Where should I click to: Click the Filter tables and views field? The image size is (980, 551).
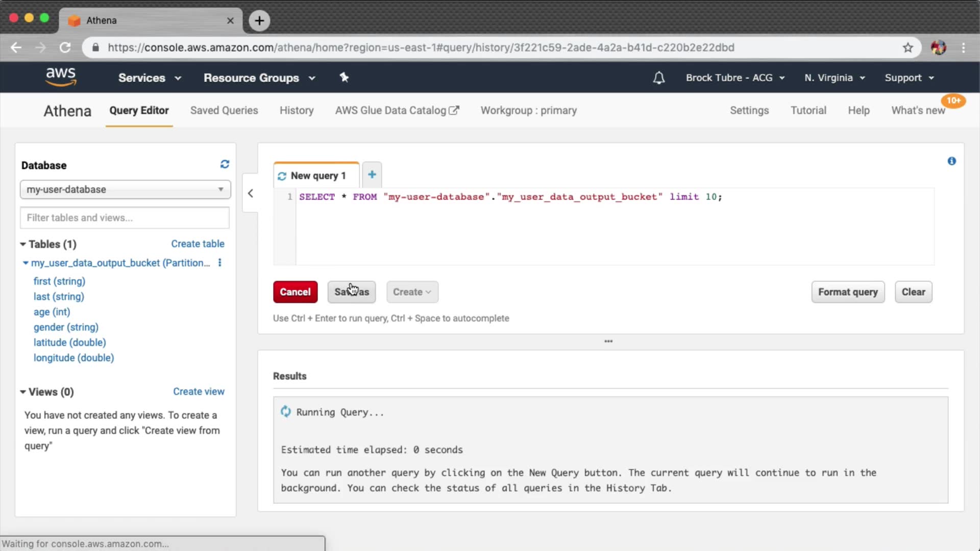[125, 218]
